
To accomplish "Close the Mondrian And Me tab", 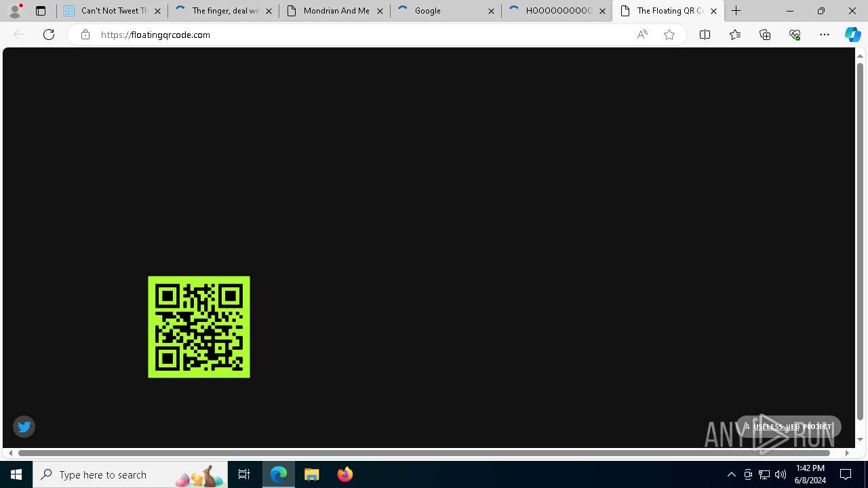I will tap(380, 11).
